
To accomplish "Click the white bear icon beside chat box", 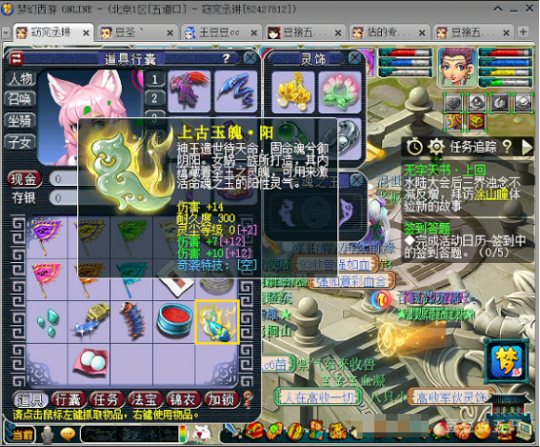I will tap(201, 433).
